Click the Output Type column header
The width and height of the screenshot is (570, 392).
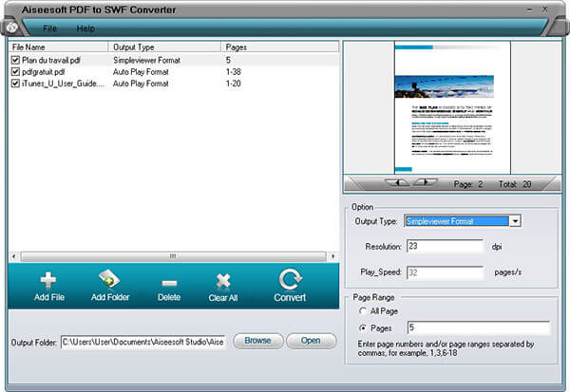(164, 47)
